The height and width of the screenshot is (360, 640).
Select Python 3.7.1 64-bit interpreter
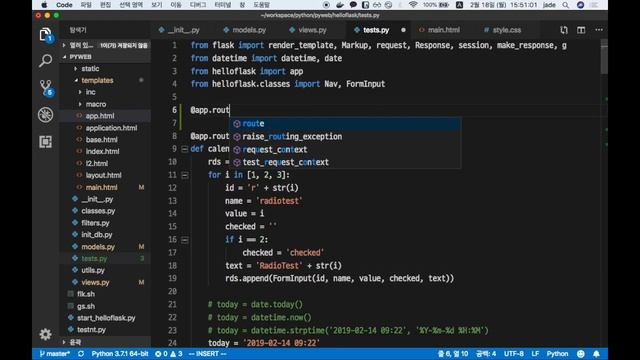(x=120, y=354)
